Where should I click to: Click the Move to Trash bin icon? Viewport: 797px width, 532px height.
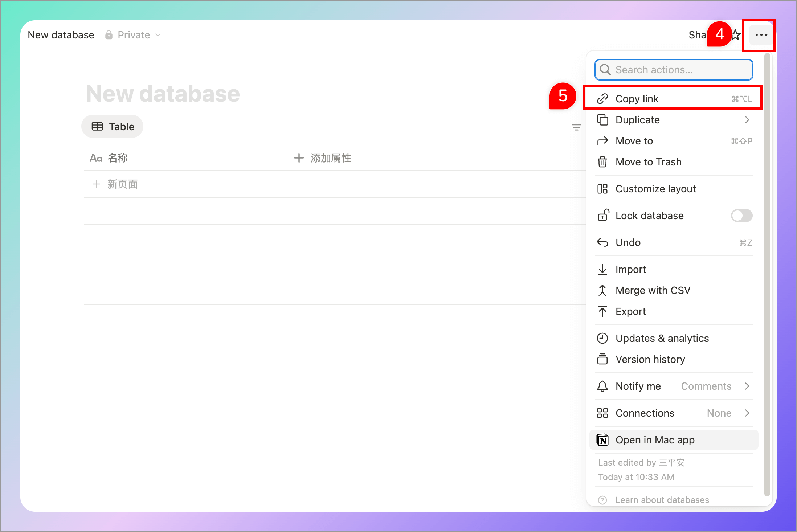point(602,162)
